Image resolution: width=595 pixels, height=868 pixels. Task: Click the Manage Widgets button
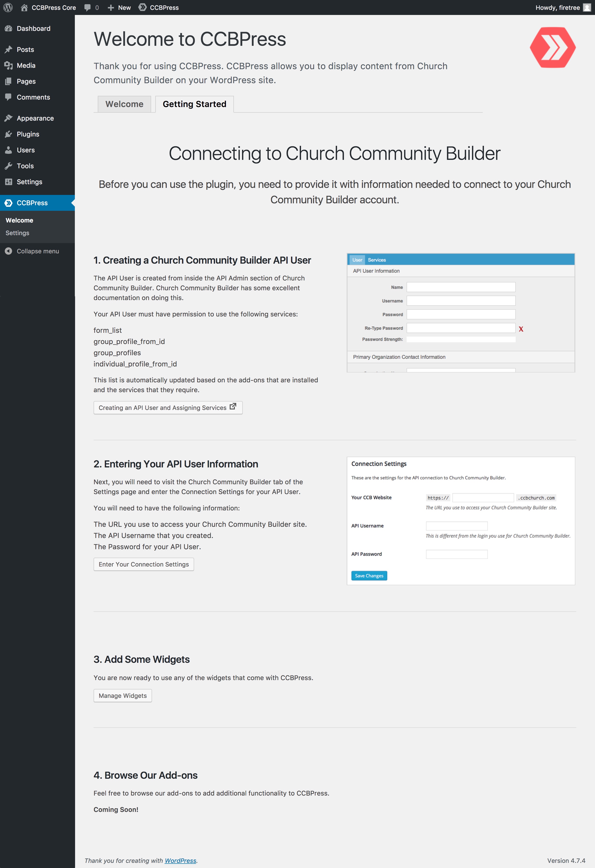point(123,696)
